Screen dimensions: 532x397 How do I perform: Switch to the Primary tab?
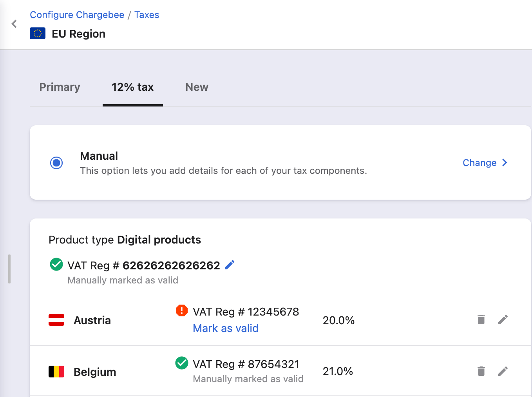click(x=60, y=87)
